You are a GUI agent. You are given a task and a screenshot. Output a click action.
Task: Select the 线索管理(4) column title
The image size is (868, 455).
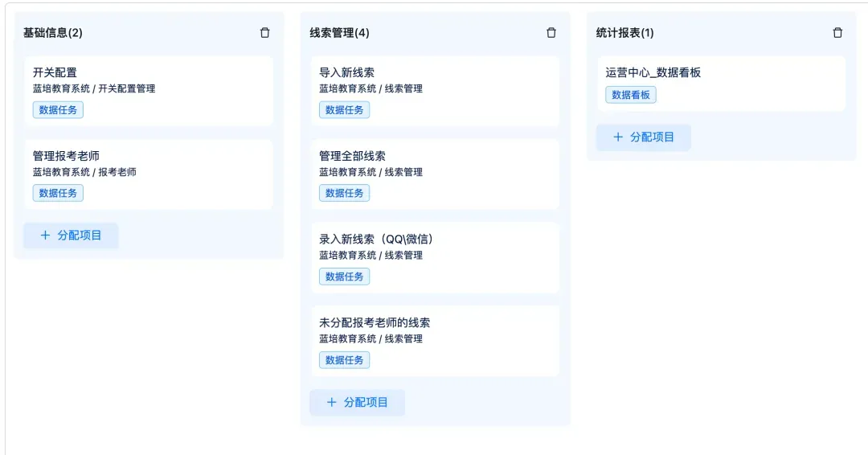coord(339,33)
